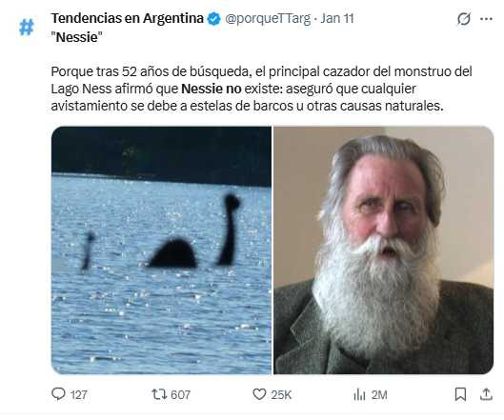Open the Jan 11 timestamp link
The width and height of the screenshot is (504, 420).
[x=337, y=18]
